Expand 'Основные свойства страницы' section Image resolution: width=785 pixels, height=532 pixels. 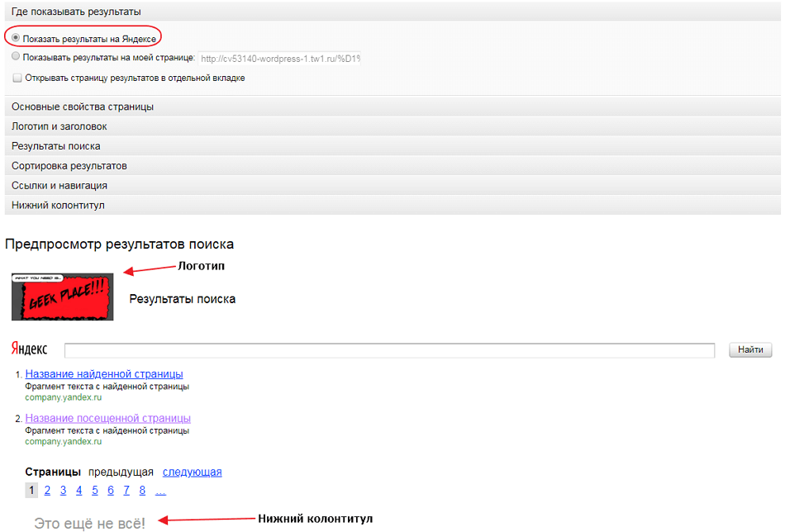pyautogui.click(x=83, y=107)
